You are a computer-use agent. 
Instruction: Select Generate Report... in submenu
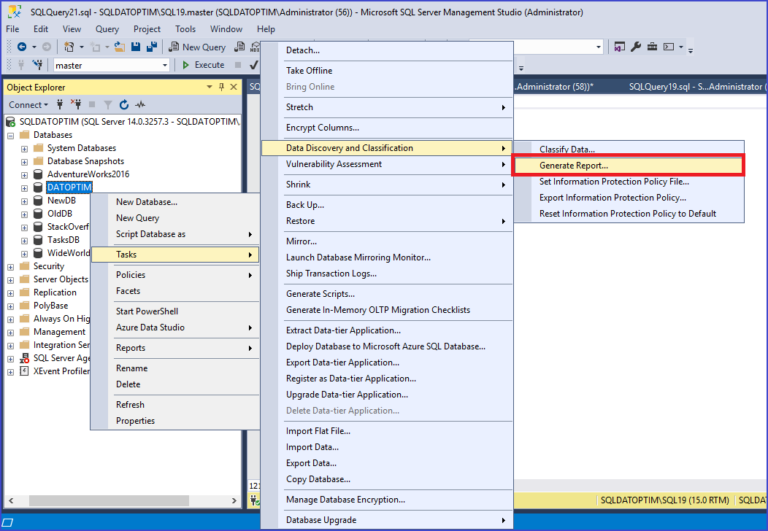coord(628,166)
